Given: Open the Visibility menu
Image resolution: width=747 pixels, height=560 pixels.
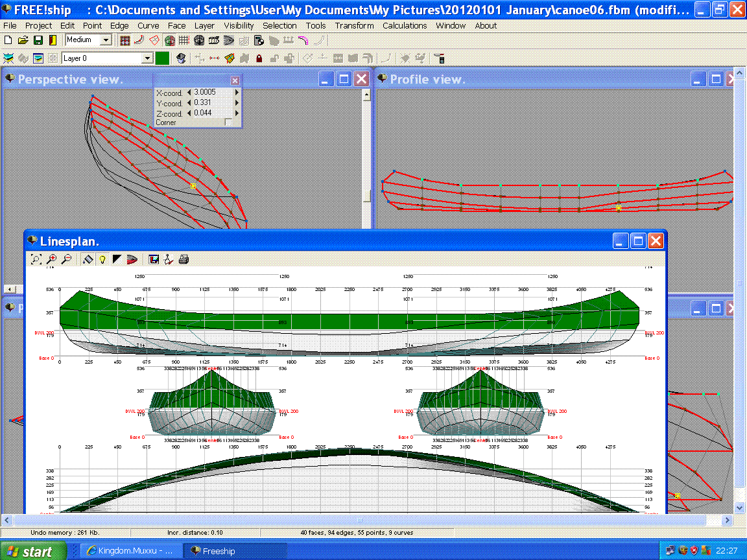Looking at the screenshot, I should click(239, 26).
